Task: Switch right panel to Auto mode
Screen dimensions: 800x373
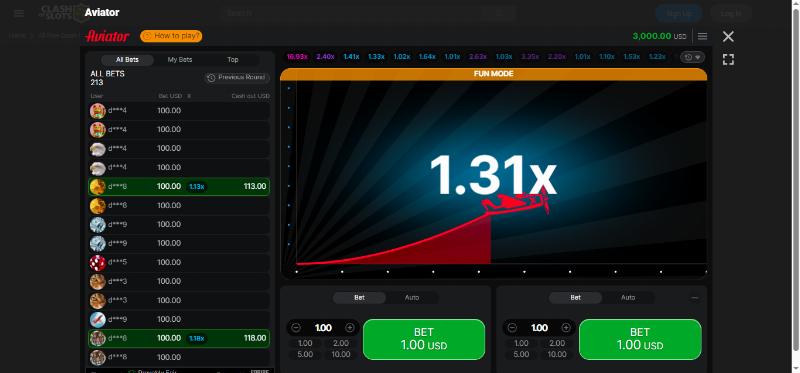Action: pos(628,297)
